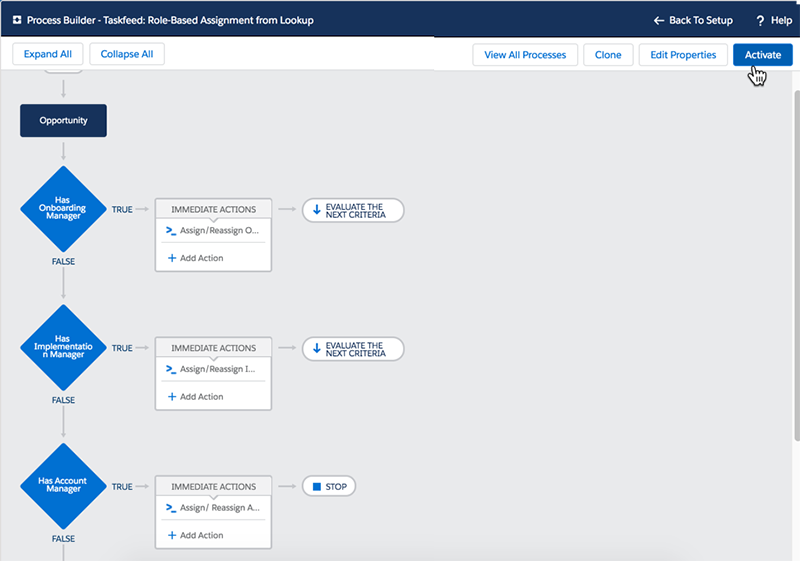Select the Has Onboarding Manager criteria diamond
Image resolution: width=800 pixels, height=561 pixels.
point(63,209)
